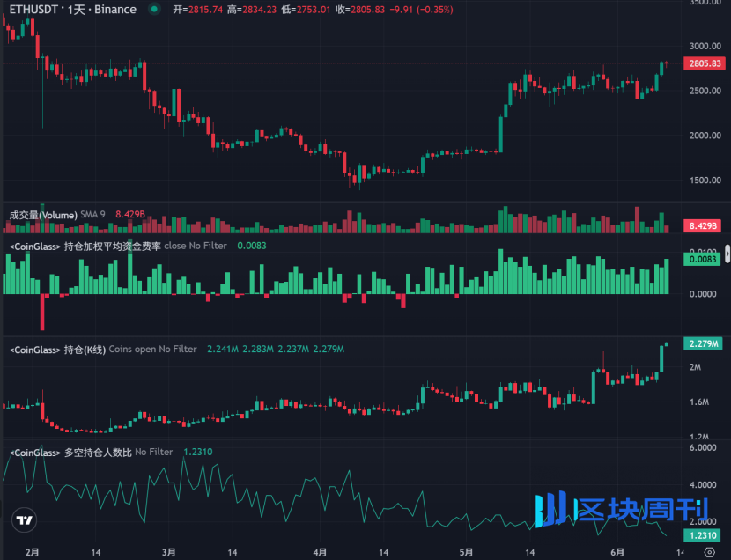Viewport: 731px width, 560px height.
Task: Click the 1500.00 price axis label
Action: click(x=705, y=180)
